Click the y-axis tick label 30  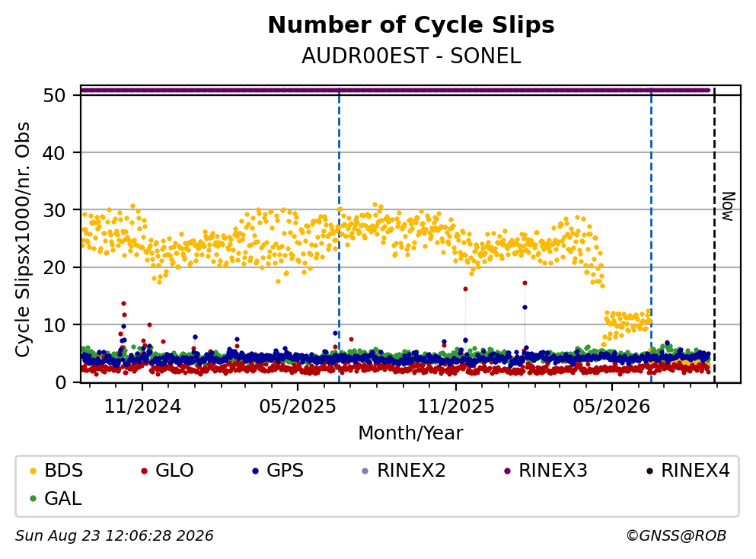[54, 210]
